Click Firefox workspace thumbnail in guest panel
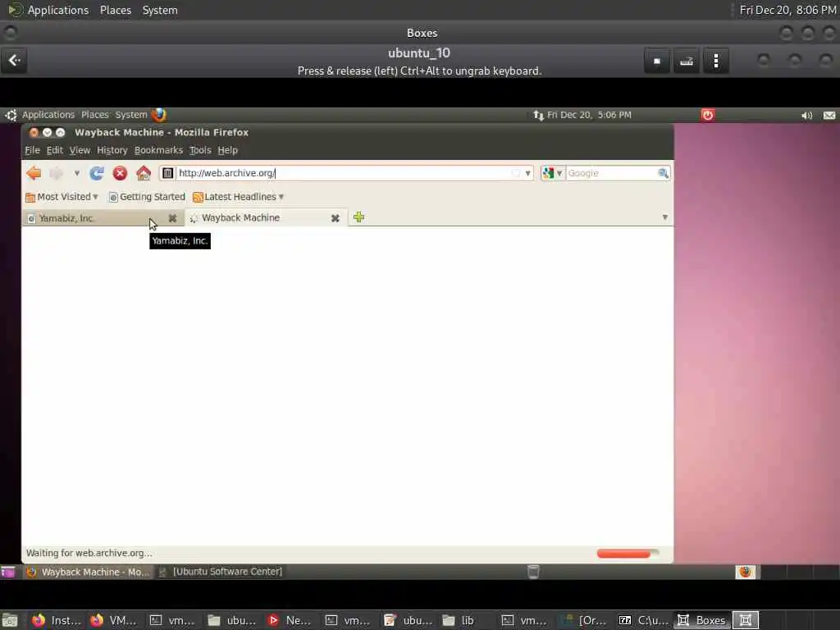This screenshot has width=840, height=630. click(x=745, y=572)
